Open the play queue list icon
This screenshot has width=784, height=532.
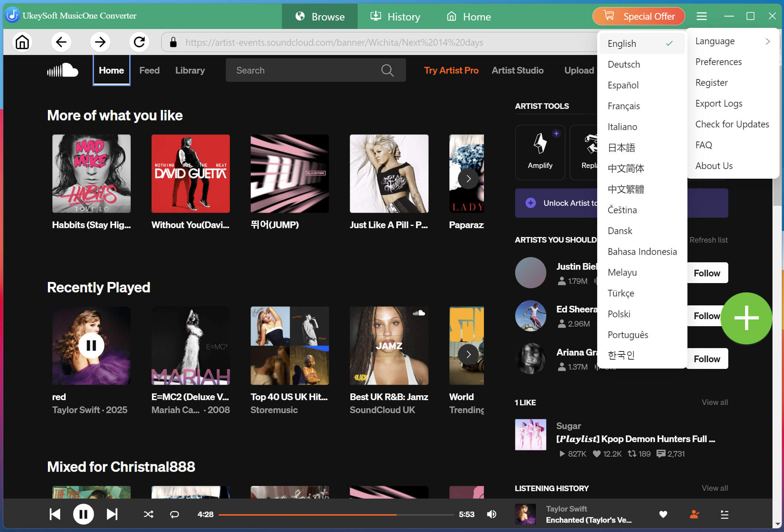click(x=725, y=514)
